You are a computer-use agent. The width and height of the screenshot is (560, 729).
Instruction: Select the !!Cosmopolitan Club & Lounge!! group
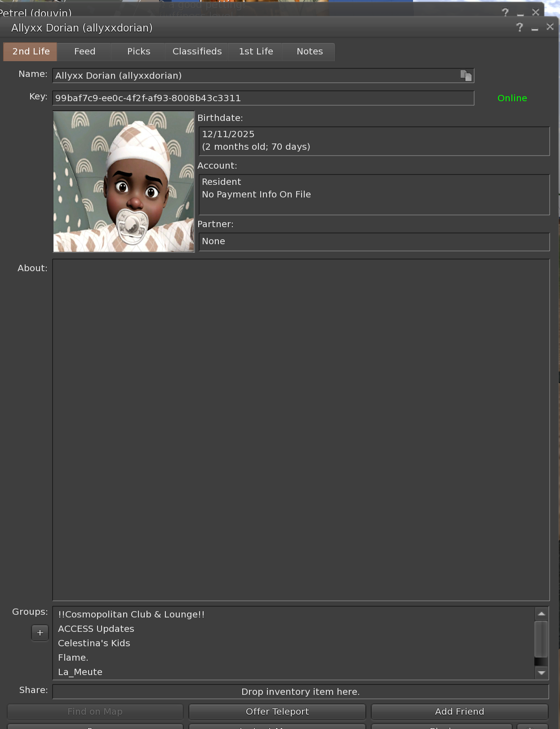(x=131, y=614)
